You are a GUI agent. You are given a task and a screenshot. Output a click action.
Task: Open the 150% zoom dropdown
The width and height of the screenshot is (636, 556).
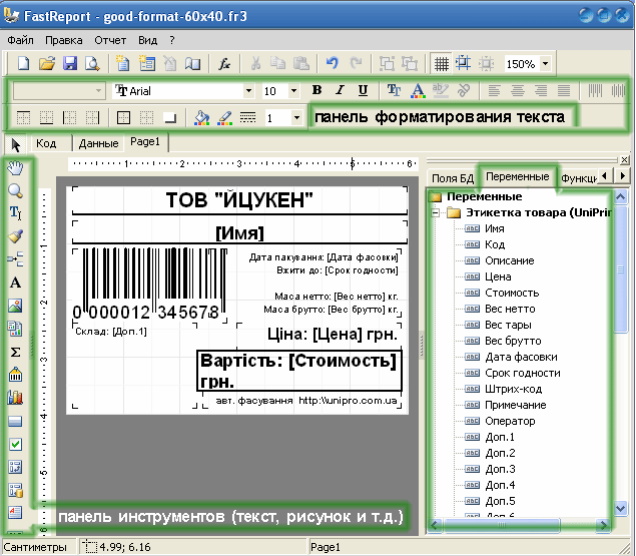pyautogui.click(x=546, y=64)
